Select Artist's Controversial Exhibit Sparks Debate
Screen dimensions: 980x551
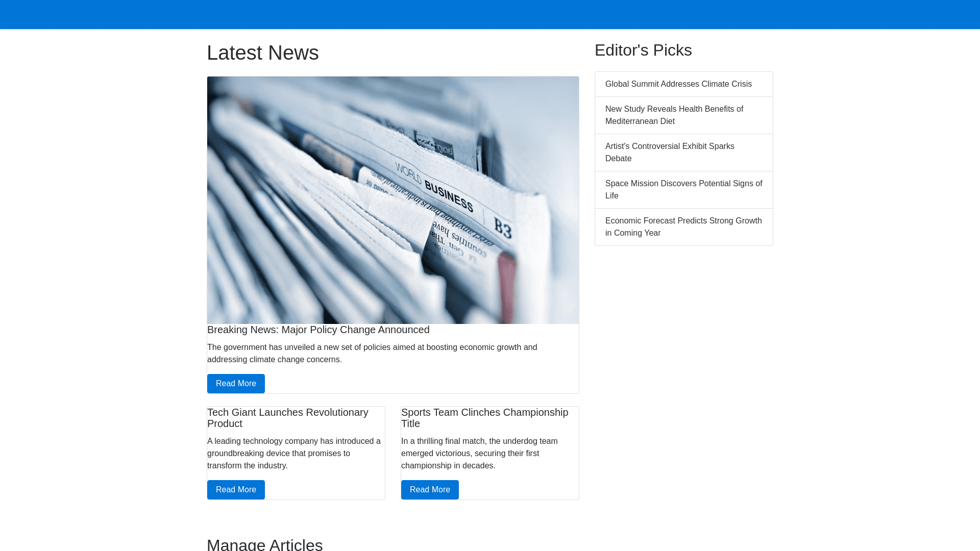[670, 153]
